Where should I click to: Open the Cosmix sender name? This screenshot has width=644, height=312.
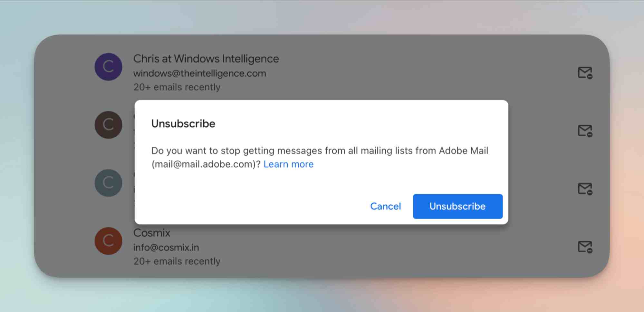(x=152, y=233)
